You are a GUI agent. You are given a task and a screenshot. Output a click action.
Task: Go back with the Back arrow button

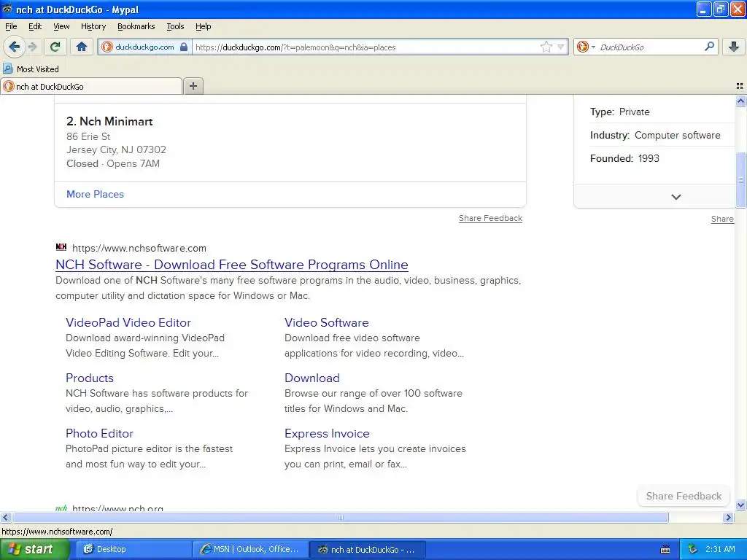(x=14, y=47)
